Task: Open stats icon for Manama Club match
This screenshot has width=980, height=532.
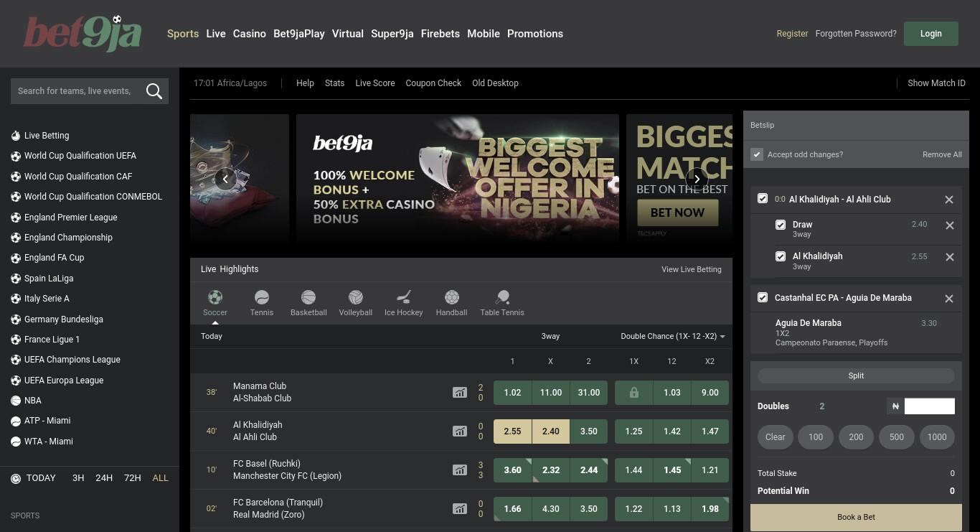Action: 460,393
